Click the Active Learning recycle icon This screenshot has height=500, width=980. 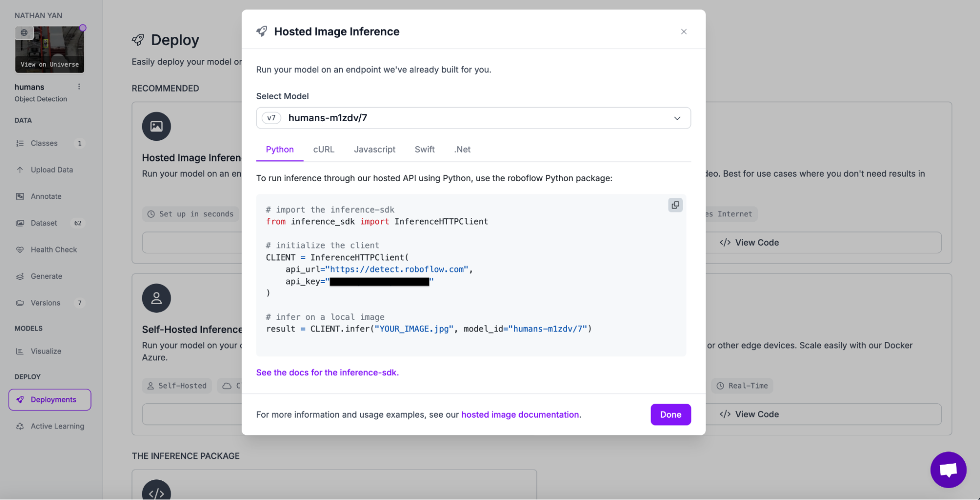click(x=20, y=426)
